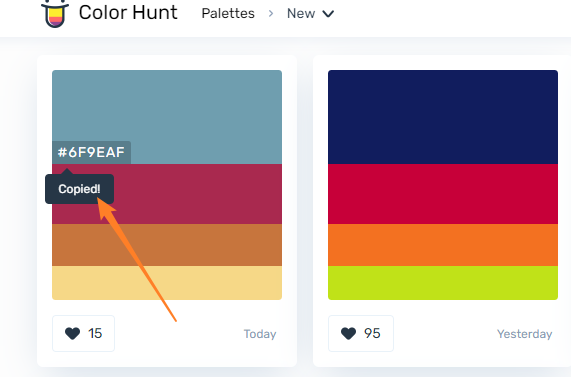The height and width of the screenshot is (377, 571).
Task: Click the Today date label
Action: [260, 334]
